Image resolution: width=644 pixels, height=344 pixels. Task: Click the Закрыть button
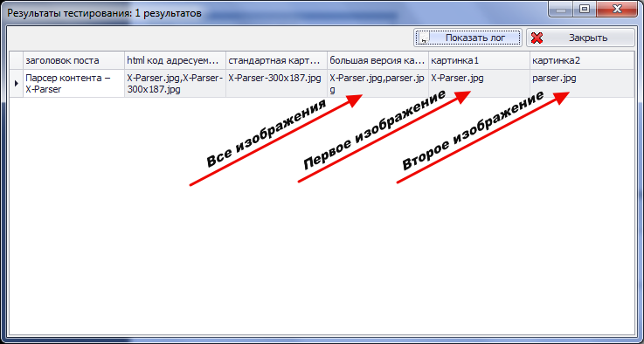pyautogui.click(x=581, y=38)
